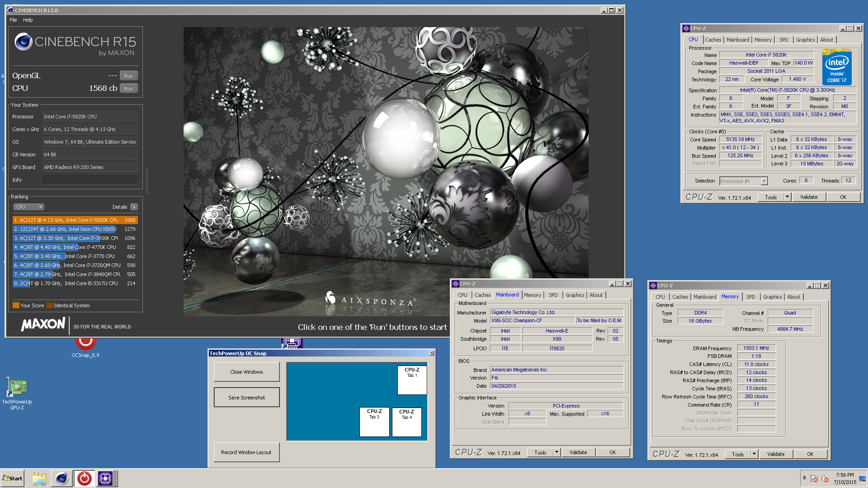Image resolution: width=868 pixels, height=488 pixels.
Task: Click Tools in the Memory CPU-Z window
Action: click(x=738, y=455)
